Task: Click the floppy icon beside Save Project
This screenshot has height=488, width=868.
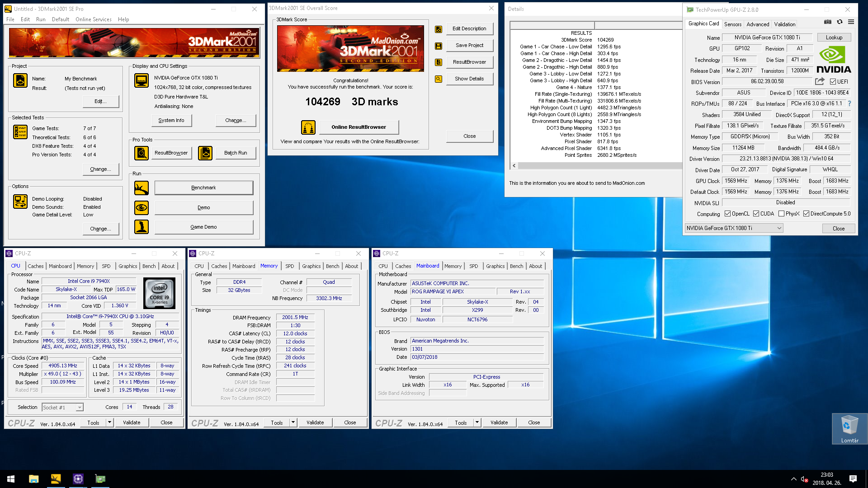Action: pyautogui.click(x=439, y=46)
